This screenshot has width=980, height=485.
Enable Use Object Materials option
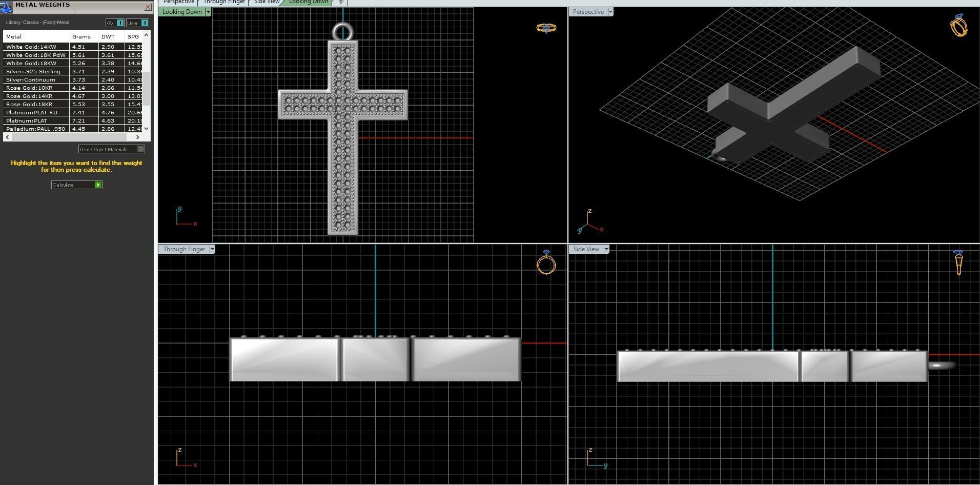pyautogui.click(x=112, y=149)
